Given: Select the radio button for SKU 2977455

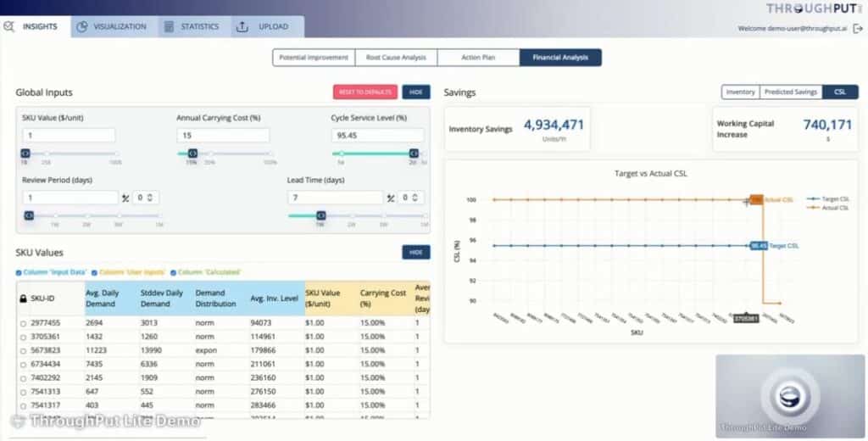Looking at the screenshot, I should click(23, 323).
